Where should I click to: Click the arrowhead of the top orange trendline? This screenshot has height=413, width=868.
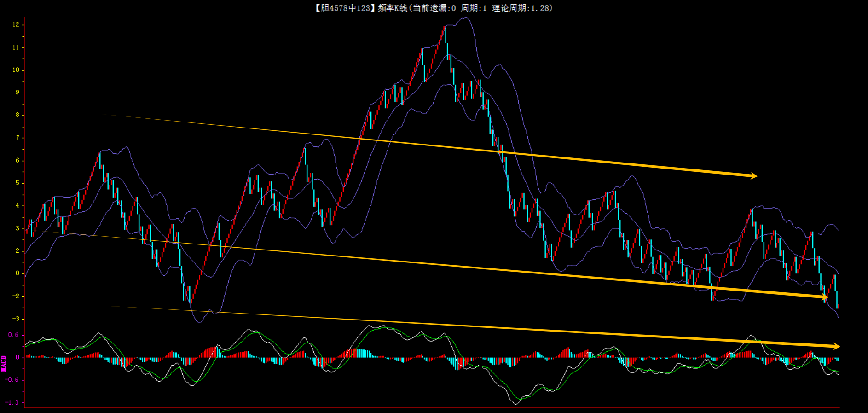[753, 175]
